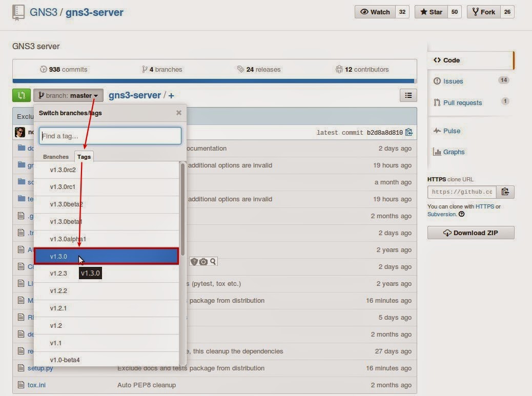View the 24 releases
This screenshot has height=396, width=532.
259,70
